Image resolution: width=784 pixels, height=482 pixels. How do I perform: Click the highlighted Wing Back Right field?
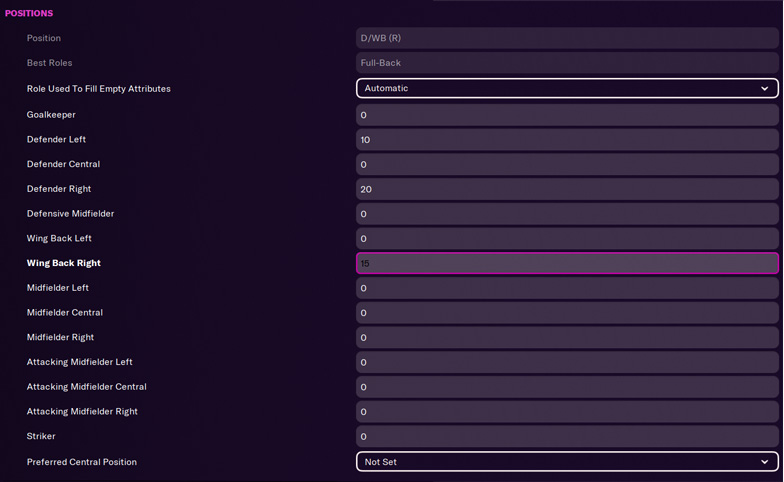coord(567,263)
